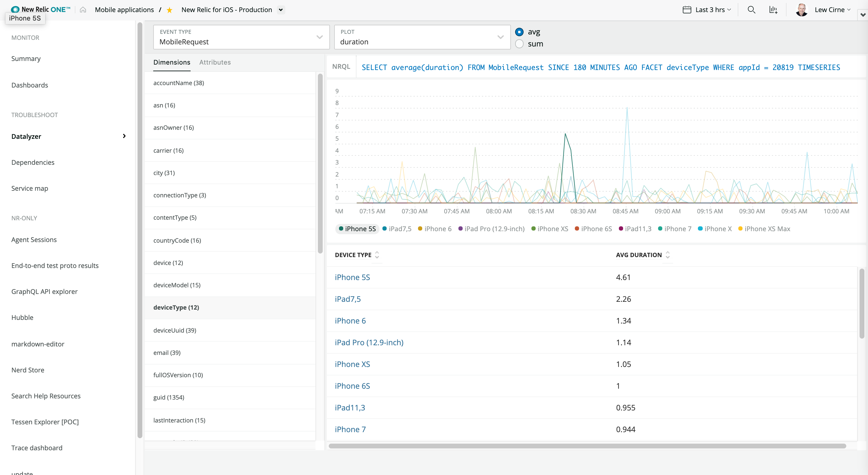Click the favorite star icon

[x=169, y=10]
